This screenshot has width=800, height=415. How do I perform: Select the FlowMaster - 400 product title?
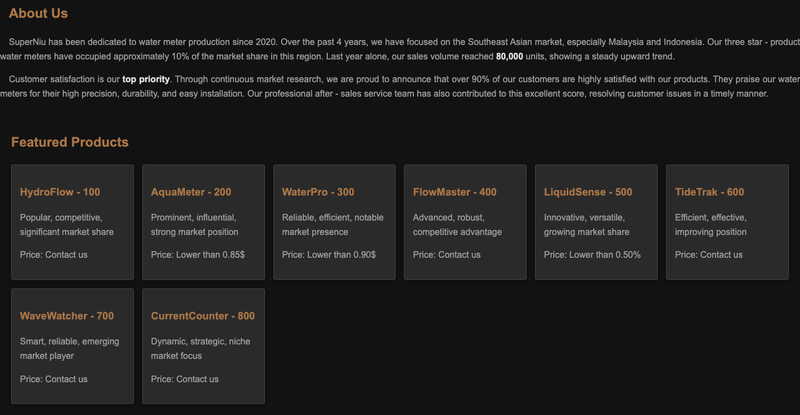point(455,192)
